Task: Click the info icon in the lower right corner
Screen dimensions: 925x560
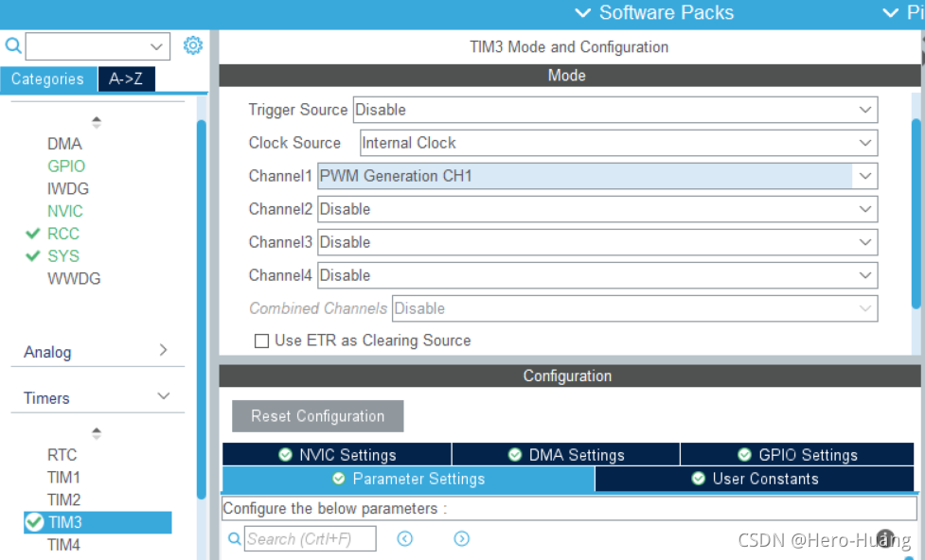Action: [885, 538]
